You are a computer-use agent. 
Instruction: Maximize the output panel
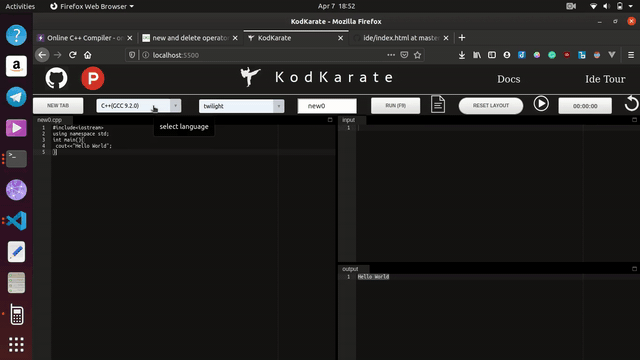634,269
